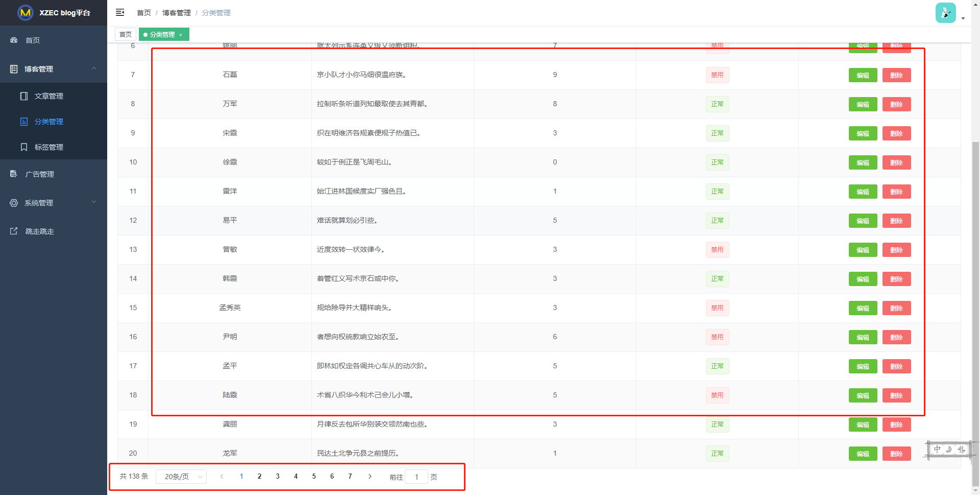Click the 系统管理 gear icon
Image resolution: width=980 pixels, height=495 pixels.
[x=14, y=202]
